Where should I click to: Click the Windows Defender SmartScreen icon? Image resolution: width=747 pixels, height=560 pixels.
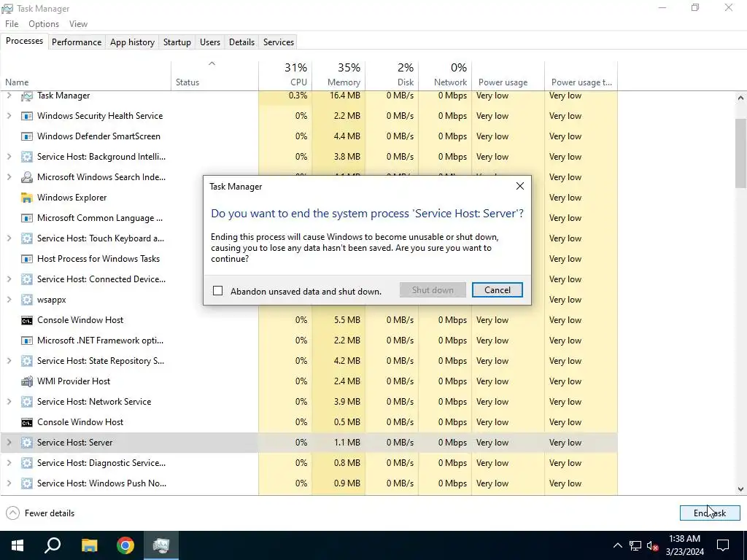(27, 136)
